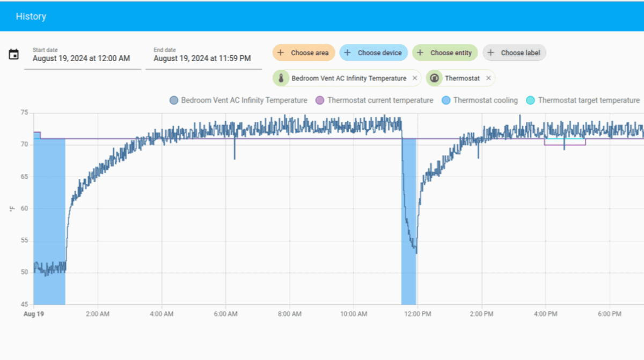The image size is (644, 360).
Task: Click the History page title
Action: (31, 16)
